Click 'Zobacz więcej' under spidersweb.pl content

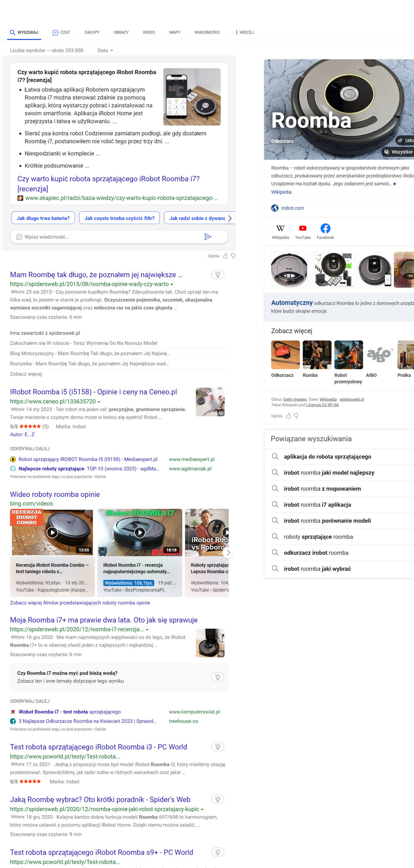26,374
